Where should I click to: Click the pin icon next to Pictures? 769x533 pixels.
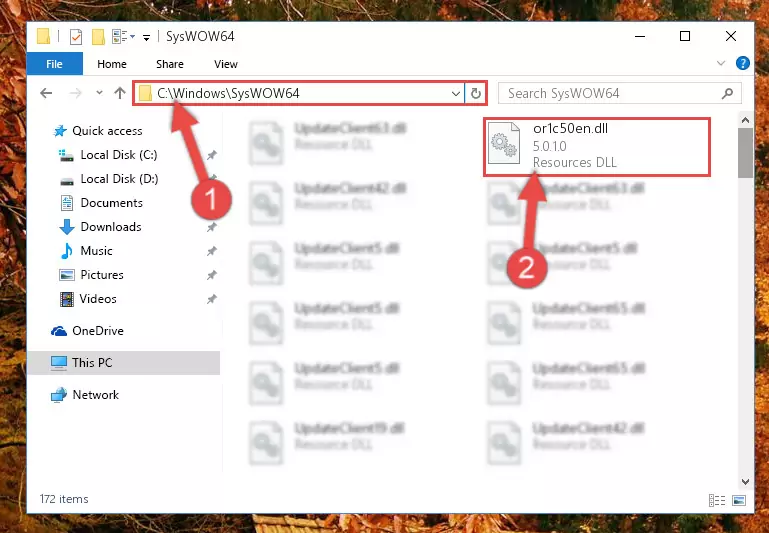[211, 276]
